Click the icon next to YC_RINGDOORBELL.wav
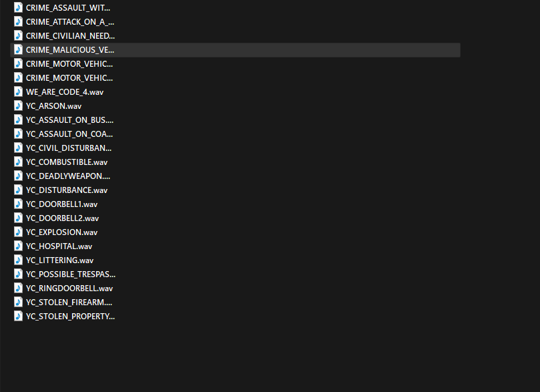The height and width of the screenshot is (392, 540). 19,288
